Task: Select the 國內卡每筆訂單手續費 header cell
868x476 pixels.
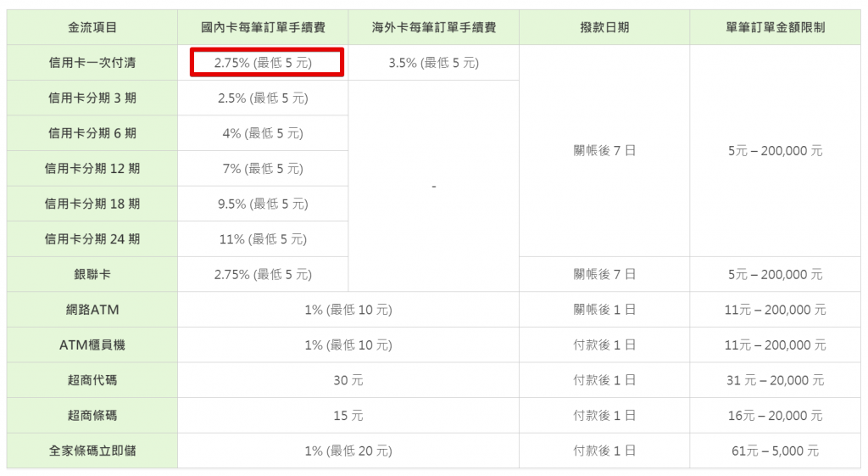Action: [x=263, y=27]
